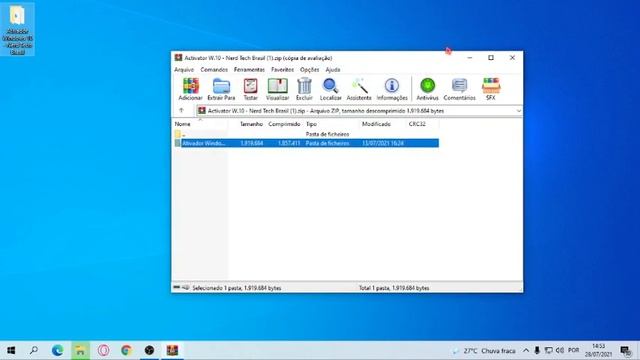This screenshot has width=640, height=360.
Task: Switch to WinRAR taskbar icon
Action: [172, 350]
